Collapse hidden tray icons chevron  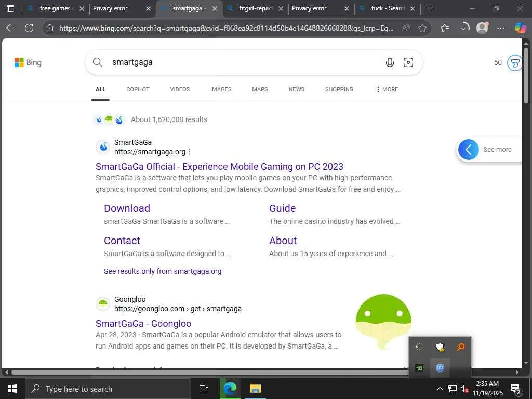tap(440, 389)
